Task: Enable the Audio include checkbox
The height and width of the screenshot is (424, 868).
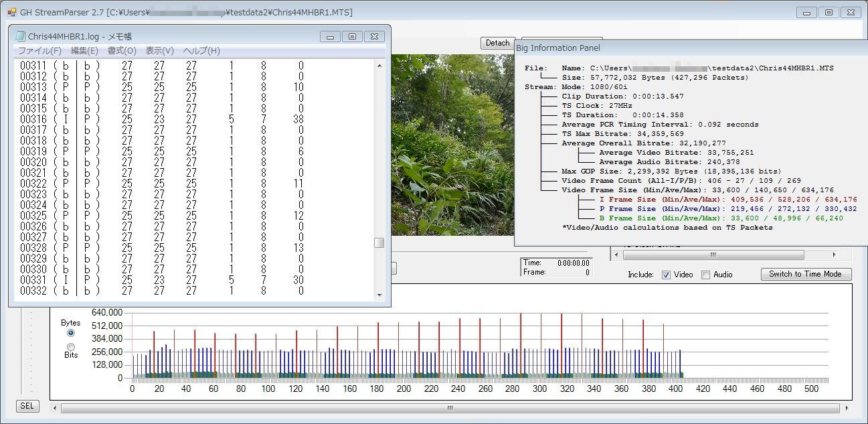Action: coord(705,275)
